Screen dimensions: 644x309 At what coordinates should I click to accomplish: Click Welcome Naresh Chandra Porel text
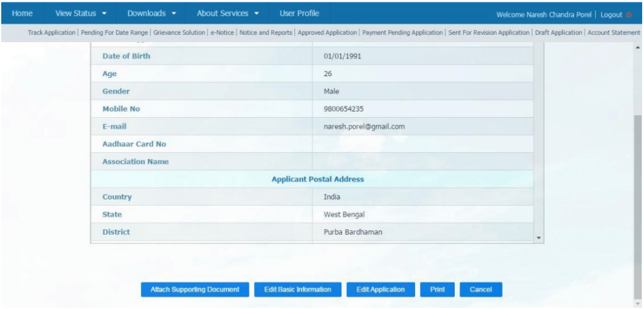[x=544, y=15]
